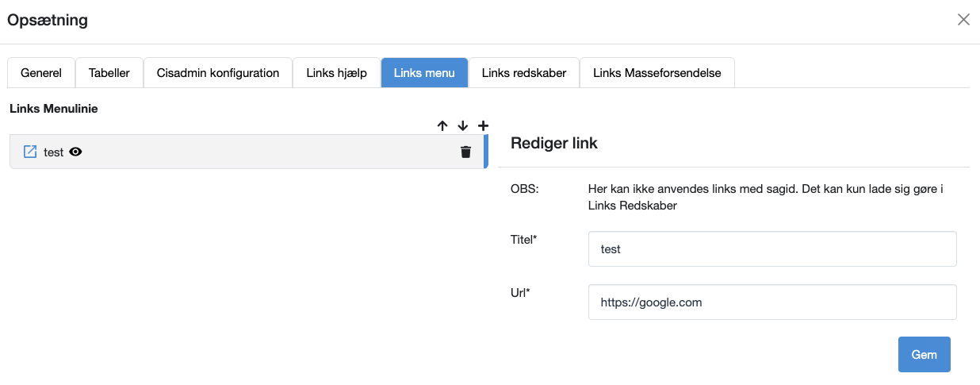Select the Links hjælp tab
Screen dimensions: 980x385
coord(336,73)
